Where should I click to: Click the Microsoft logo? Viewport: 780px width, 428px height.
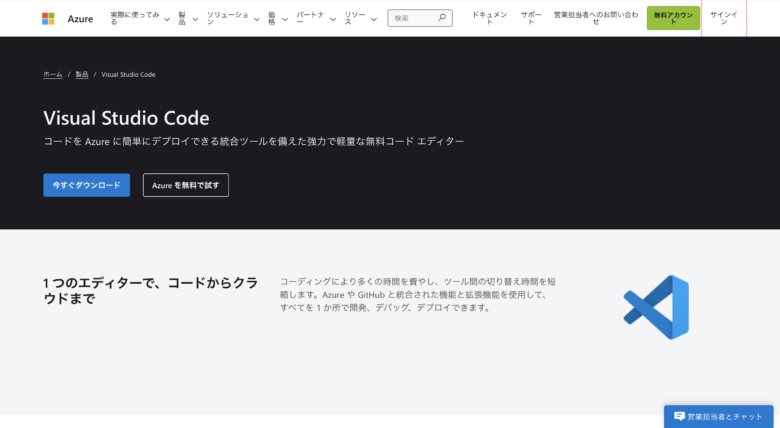click(48, 18)
